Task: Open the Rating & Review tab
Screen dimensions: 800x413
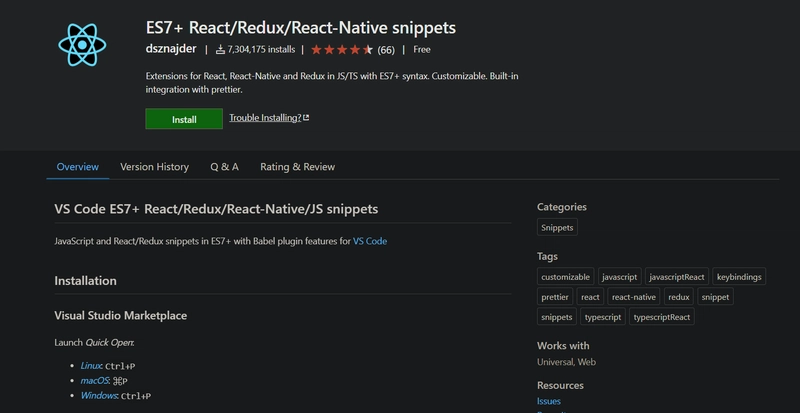Action: coord(297,167)
